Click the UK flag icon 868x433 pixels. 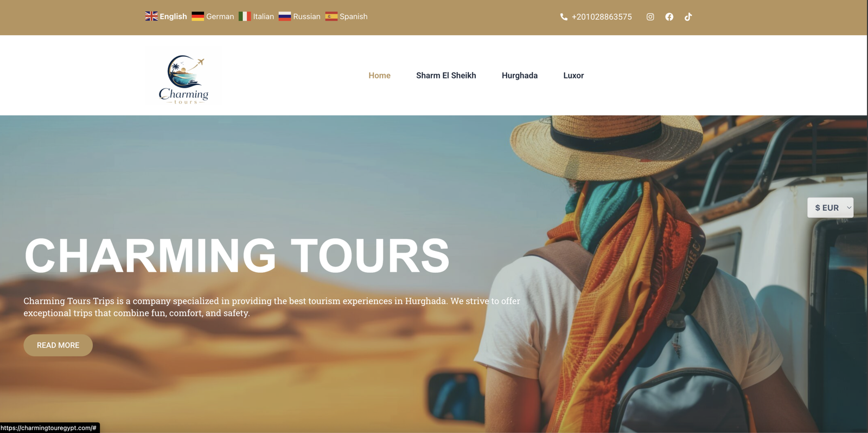pos(151,16)
